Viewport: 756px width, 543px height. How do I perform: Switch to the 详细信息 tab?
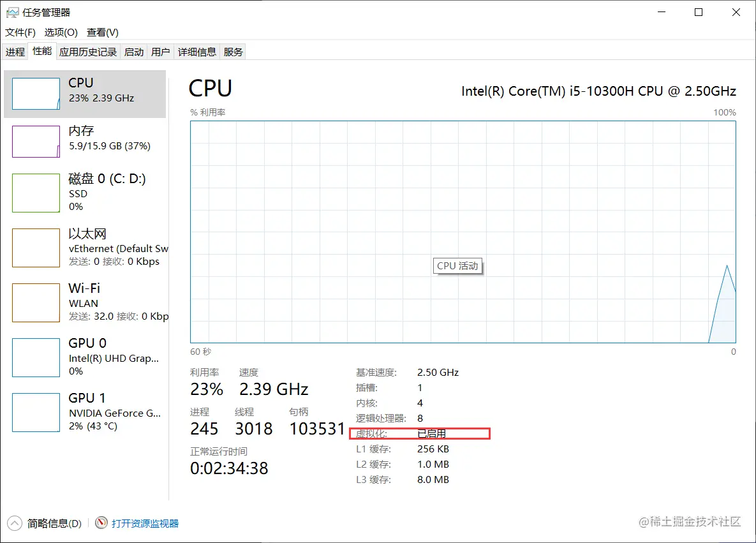point(197,52)
